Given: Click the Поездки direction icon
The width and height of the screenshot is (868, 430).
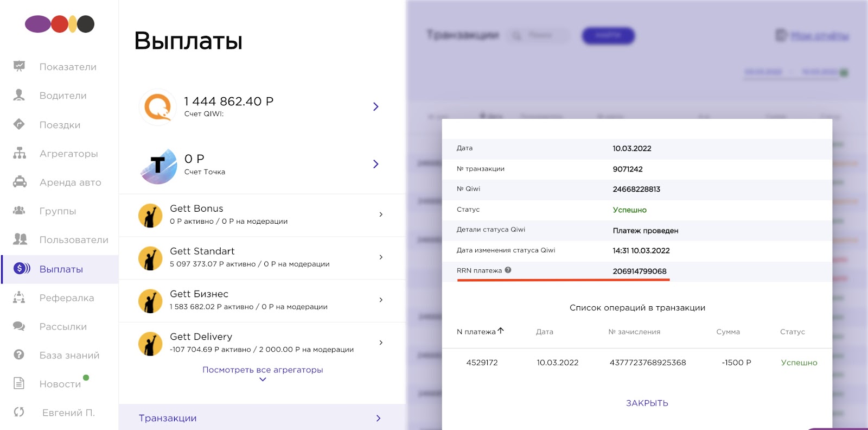Looking at the screenshot, I should click(19, 124).
